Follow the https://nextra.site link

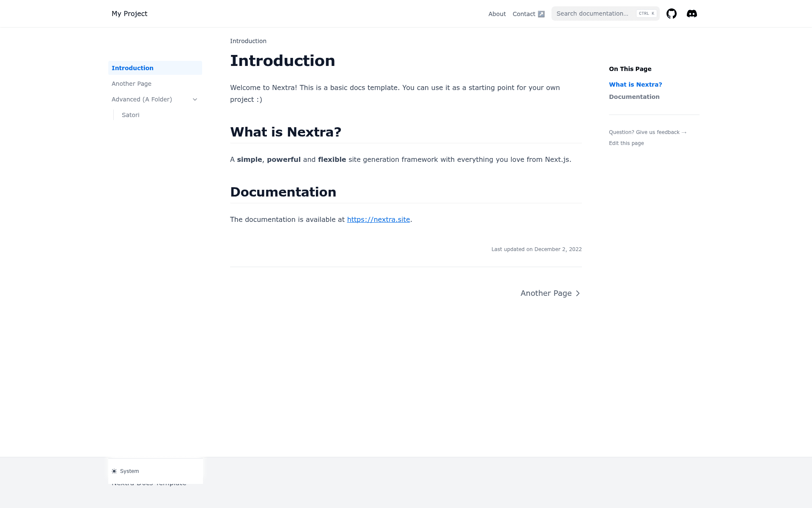click(x=379, y=219)
